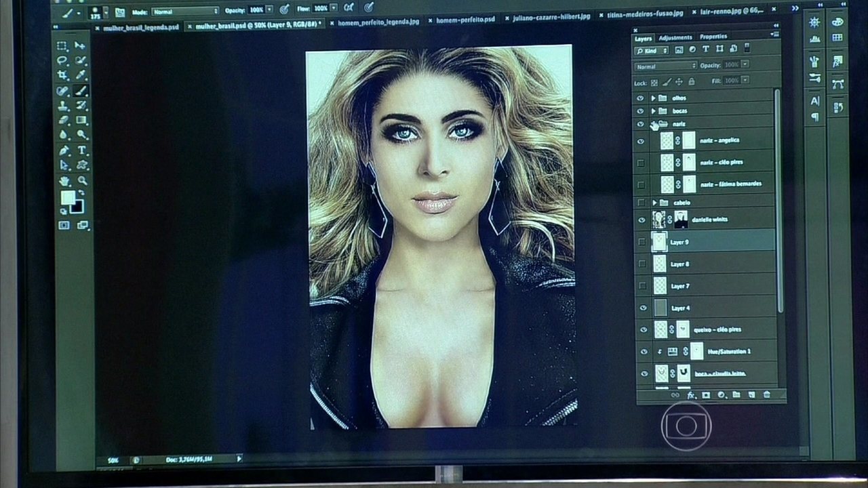Expand the olhos layer group

pyautogui.click(x=653, y=98)
